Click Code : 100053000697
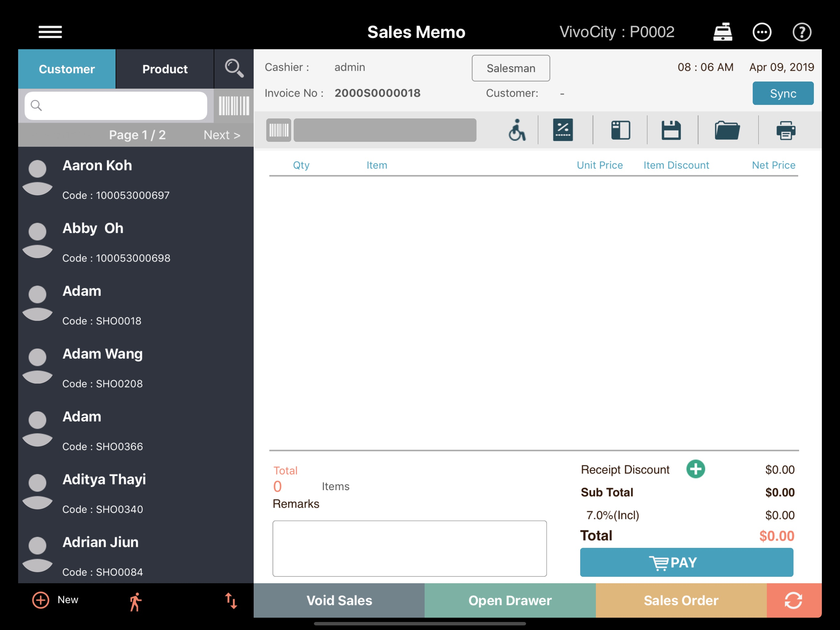This screenshot has width=840, height=630. 116,195
